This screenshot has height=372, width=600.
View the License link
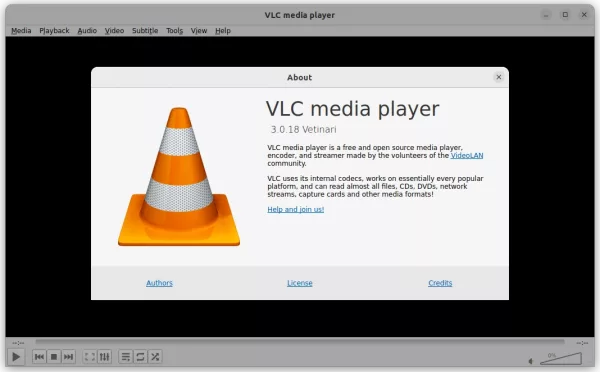tap(300, 283)
